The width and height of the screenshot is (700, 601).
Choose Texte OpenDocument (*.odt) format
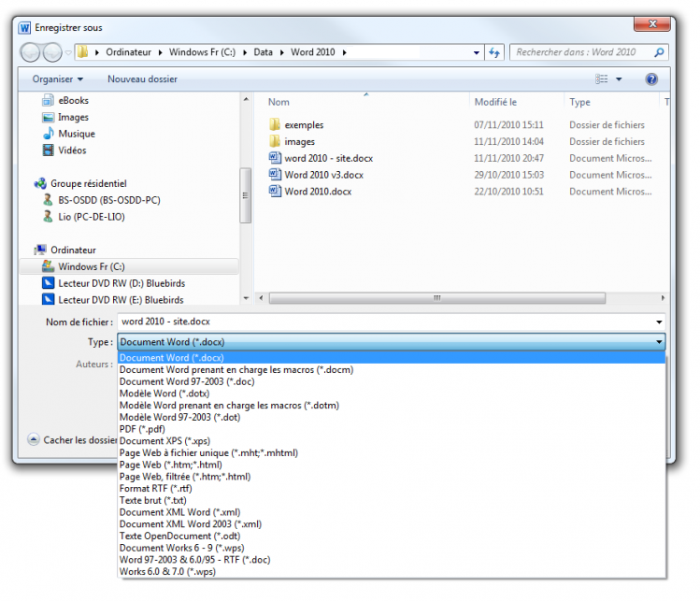click(179, 537)
